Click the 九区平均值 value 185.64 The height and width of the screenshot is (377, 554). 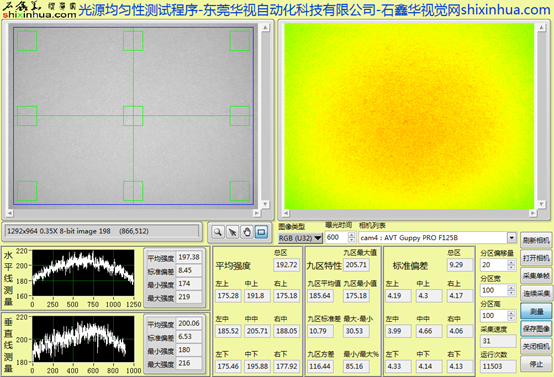(x=320, y=296)
